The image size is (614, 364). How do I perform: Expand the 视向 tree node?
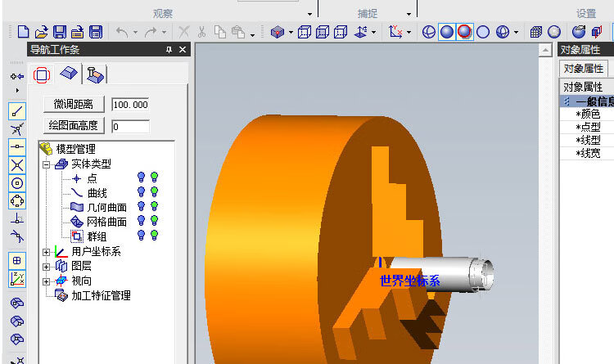coord(46,281)
